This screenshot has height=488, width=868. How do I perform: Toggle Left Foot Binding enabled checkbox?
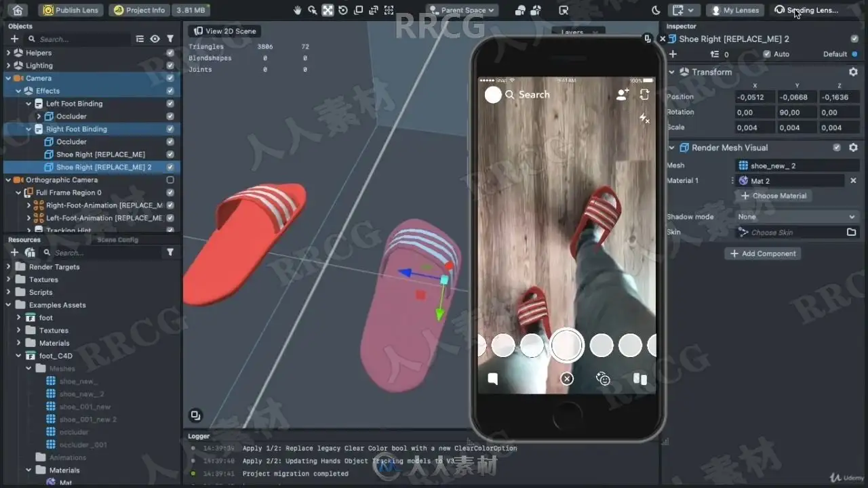pos(170,104)
